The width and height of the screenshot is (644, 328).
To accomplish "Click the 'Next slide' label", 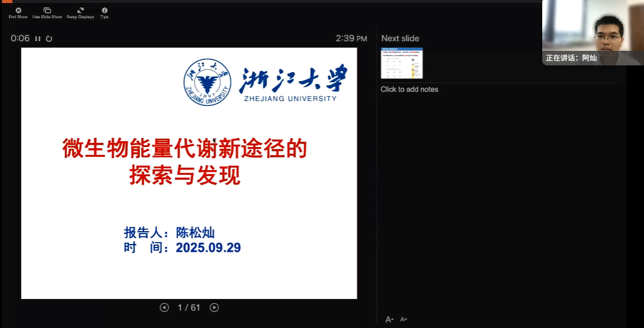I will [400, 38].
